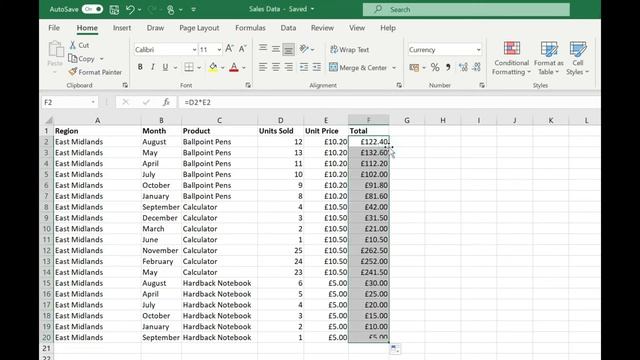Click the Cut button
Image resolution: width=640 pixels, height=360 pixels.
tap(79, 45)
